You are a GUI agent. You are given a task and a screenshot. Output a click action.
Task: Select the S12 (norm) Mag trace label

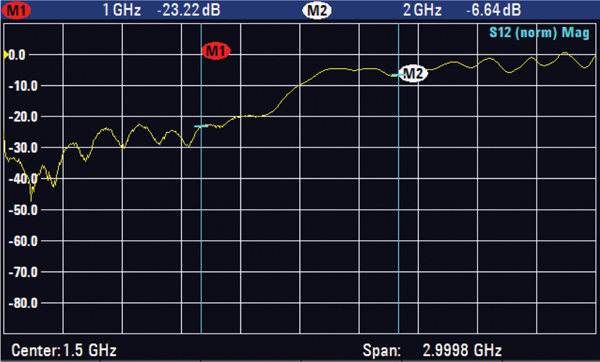coord(539,33)
